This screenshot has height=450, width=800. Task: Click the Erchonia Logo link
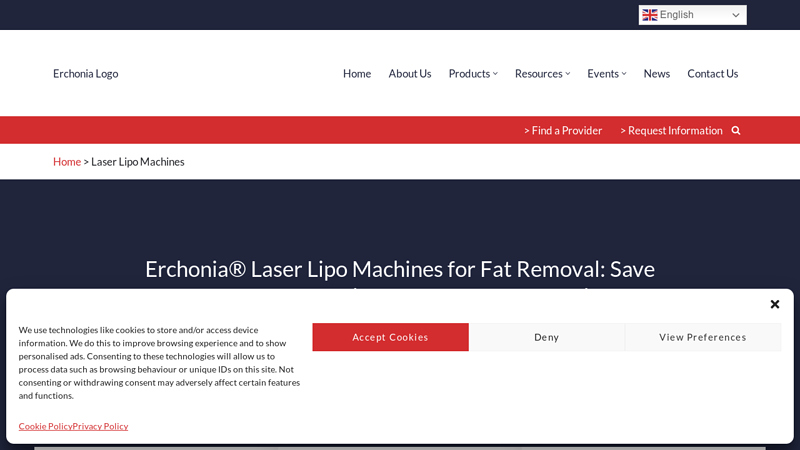pyautogui.click(x=86, y=73)
